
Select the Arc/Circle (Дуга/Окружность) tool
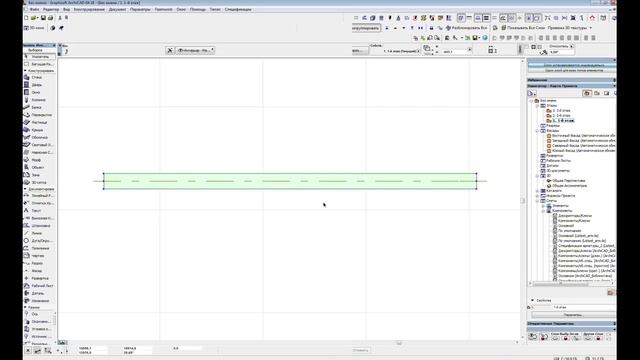point(40,241)
